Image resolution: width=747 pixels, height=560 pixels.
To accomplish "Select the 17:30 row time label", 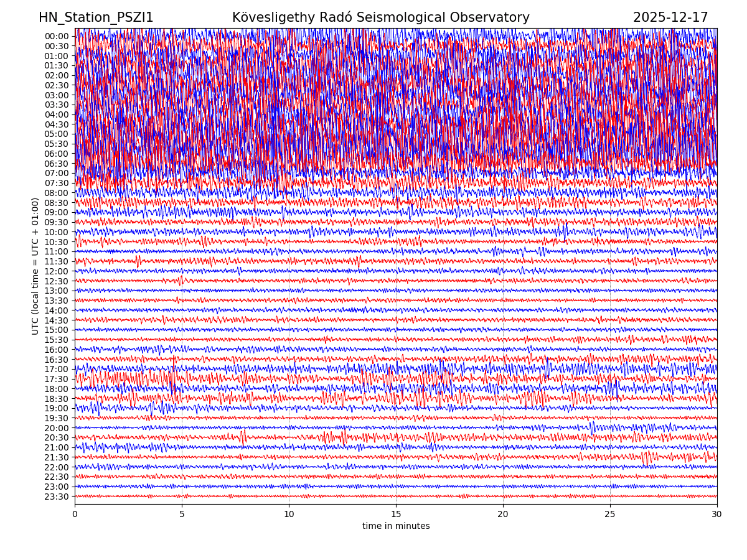I will tap(56, 379).
